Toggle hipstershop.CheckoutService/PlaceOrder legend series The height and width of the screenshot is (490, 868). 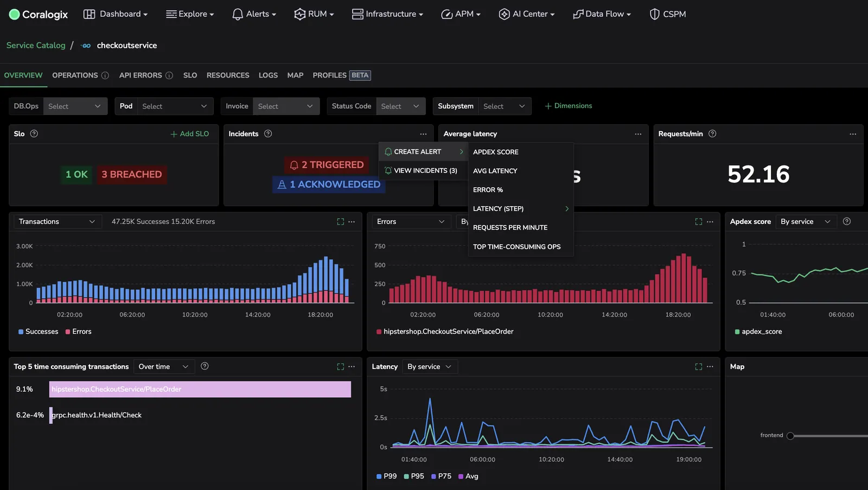click(x=445, y=332)
